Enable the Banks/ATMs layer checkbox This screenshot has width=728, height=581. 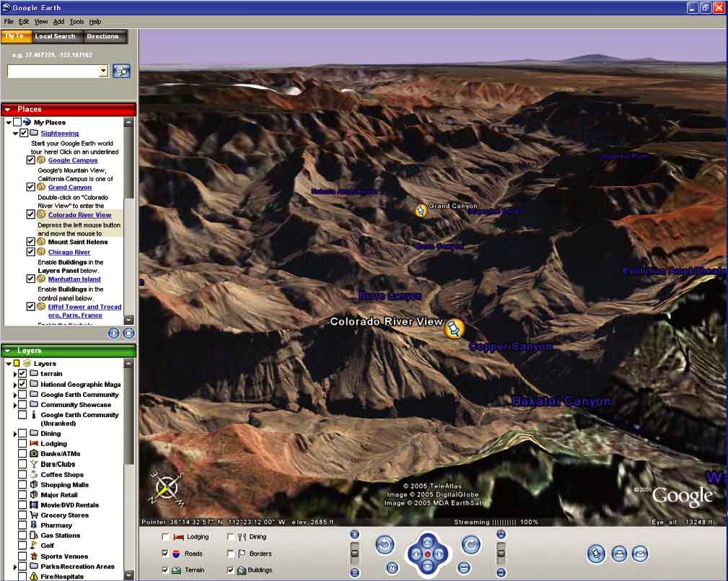click(x=22, y=454)
